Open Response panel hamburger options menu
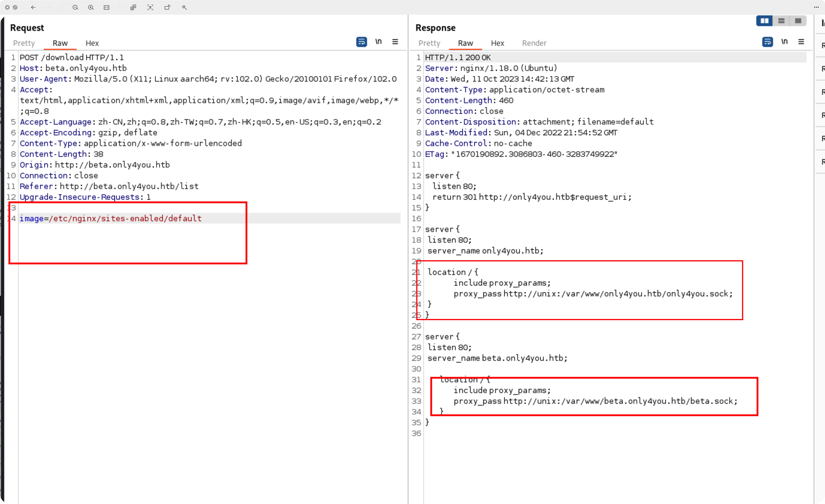The width and height of the screenshot is (825, 504). (x=801, y=42)
